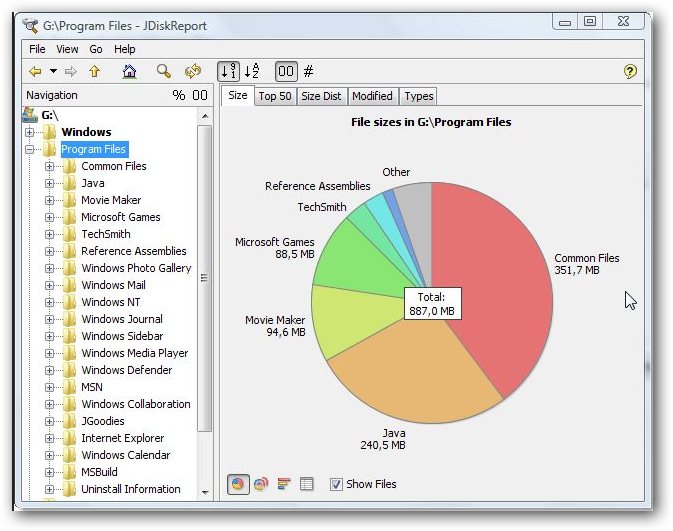Click the magnifier scan icon
Screen dimensions: 673x531
(164, 71)
